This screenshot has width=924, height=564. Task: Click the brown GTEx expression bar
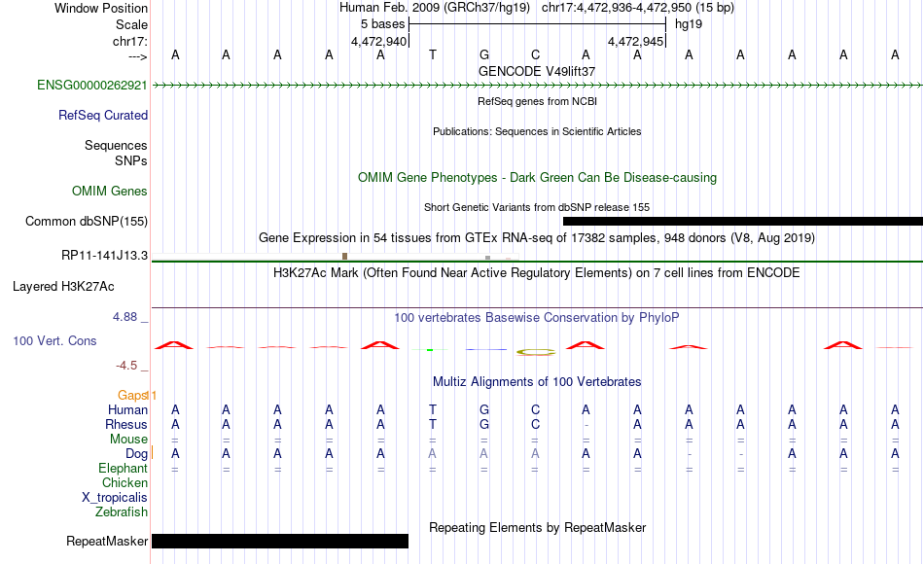pos(344,257)
